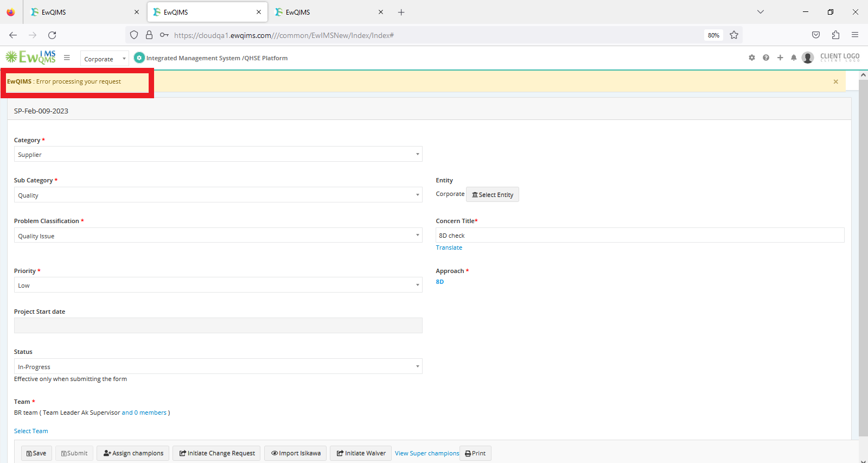Open the Save to Pocket icon

click(816, 35)
